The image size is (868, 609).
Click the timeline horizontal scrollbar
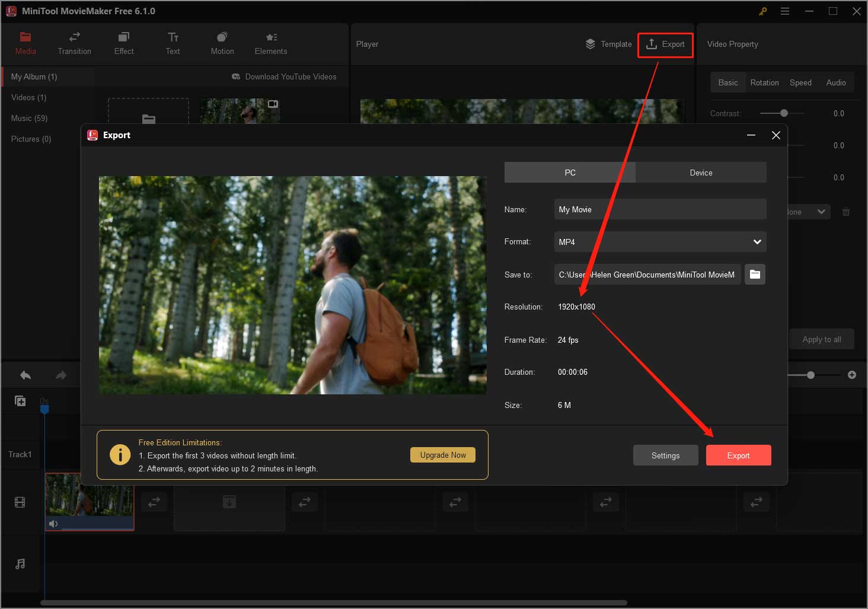point(334,602)
